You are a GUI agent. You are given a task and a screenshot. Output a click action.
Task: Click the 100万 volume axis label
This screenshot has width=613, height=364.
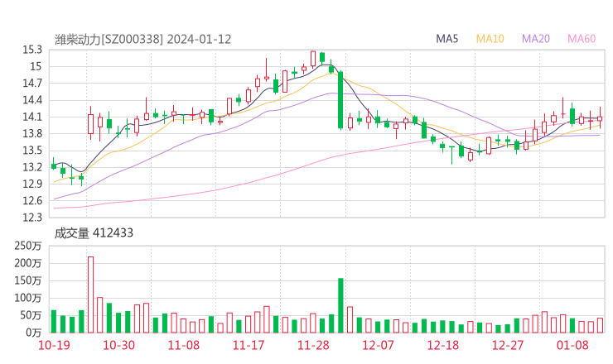pyautogui.click(x=28, y=298)
